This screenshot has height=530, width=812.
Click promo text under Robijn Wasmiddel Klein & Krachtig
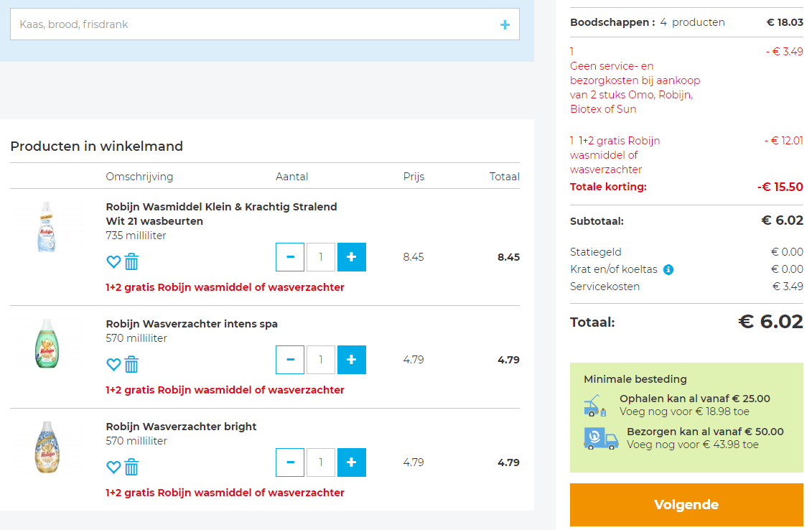225,287
